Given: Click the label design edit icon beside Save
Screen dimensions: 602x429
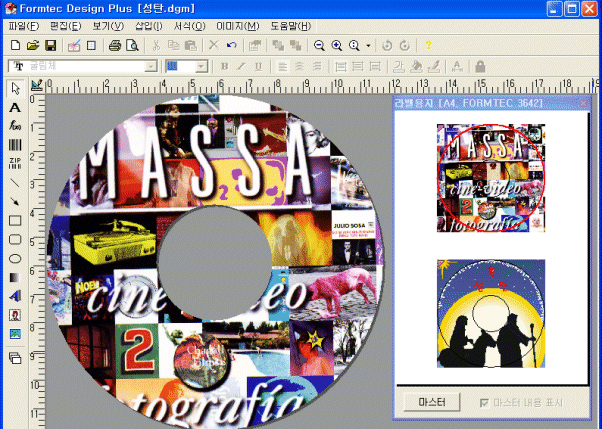Looking at the screenshot, I should tap(74, 45).
